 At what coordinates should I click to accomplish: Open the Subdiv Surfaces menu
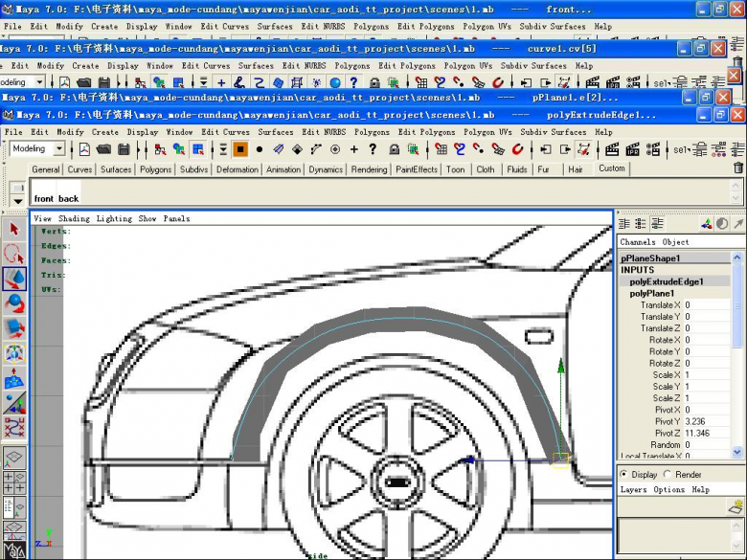[554, 132]
